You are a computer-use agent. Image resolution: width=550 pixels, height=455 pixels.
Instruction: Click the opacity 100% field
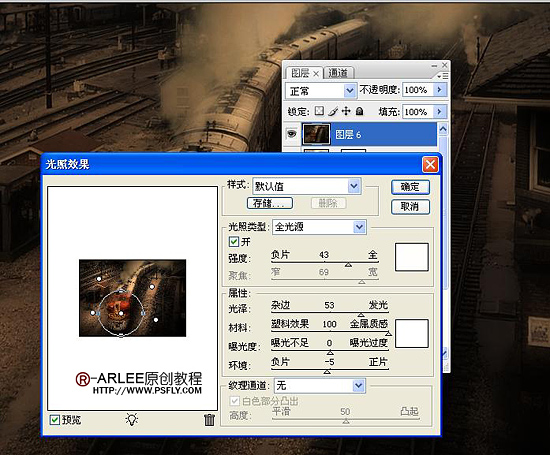coord(418,90)
